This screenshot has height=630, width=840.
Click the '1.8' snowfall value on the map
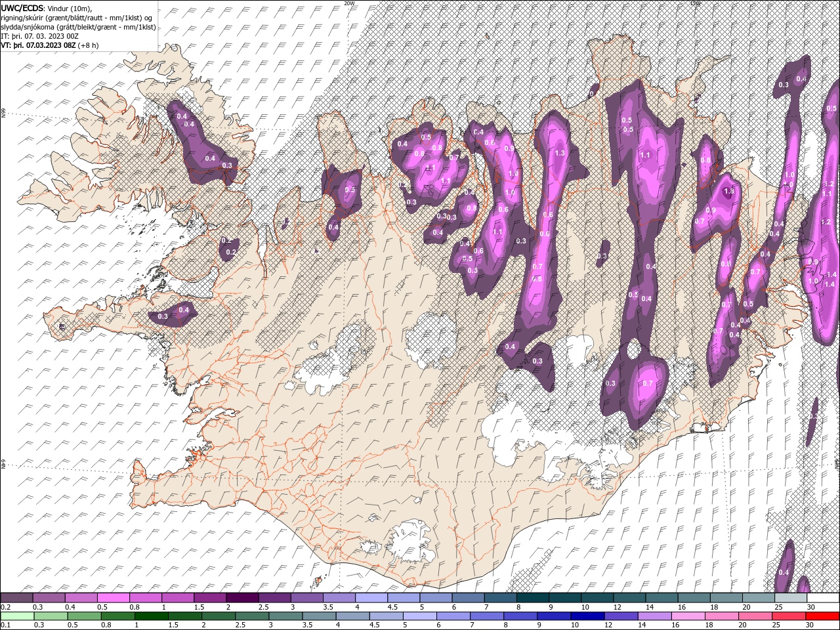(x=728, y=191)
